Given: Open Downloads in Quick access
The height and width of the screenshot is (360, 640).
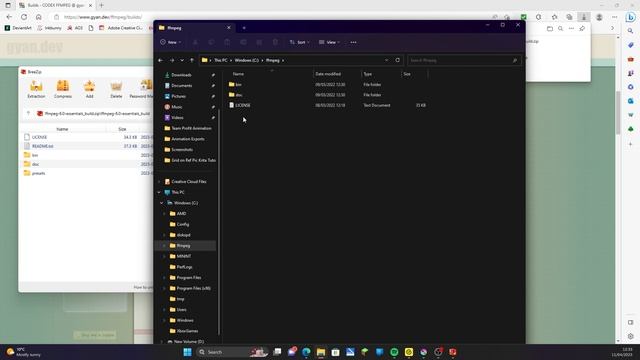Looking at the screenshot, I should [182, 75].
